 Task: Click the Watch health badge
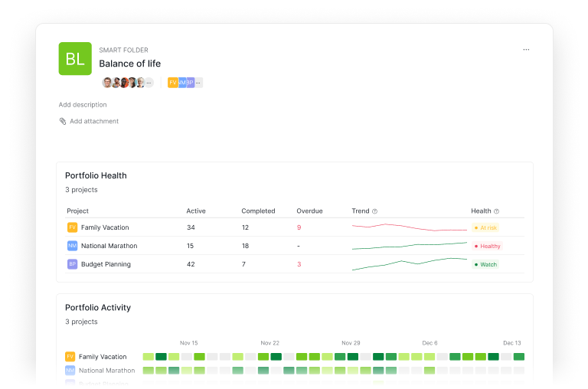(485, 264)
